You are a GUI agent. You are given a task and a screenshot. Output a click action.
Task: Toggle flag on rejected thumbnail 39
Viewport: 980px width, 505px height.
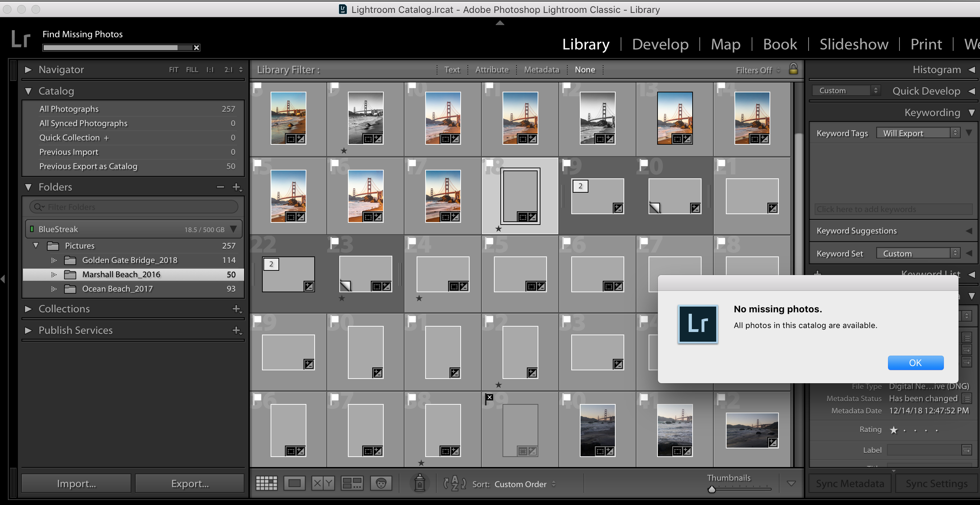point(489,398)
